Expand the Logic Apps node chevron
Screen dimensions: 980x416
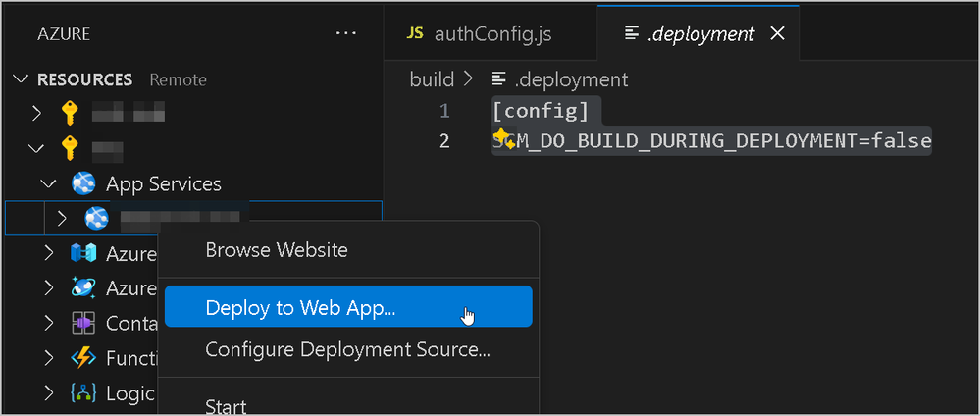point(49,392)
